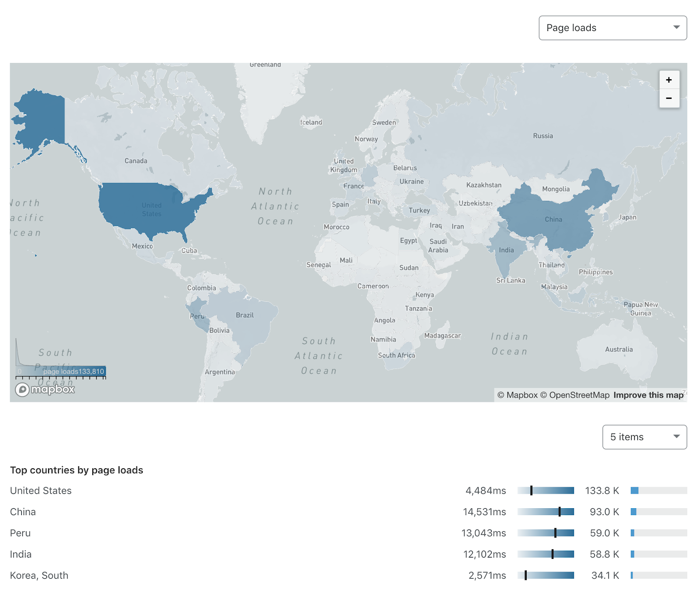Click United States load time distribution bar
Image resolution: width=700 pixels, height=600 pixels.
546,491
